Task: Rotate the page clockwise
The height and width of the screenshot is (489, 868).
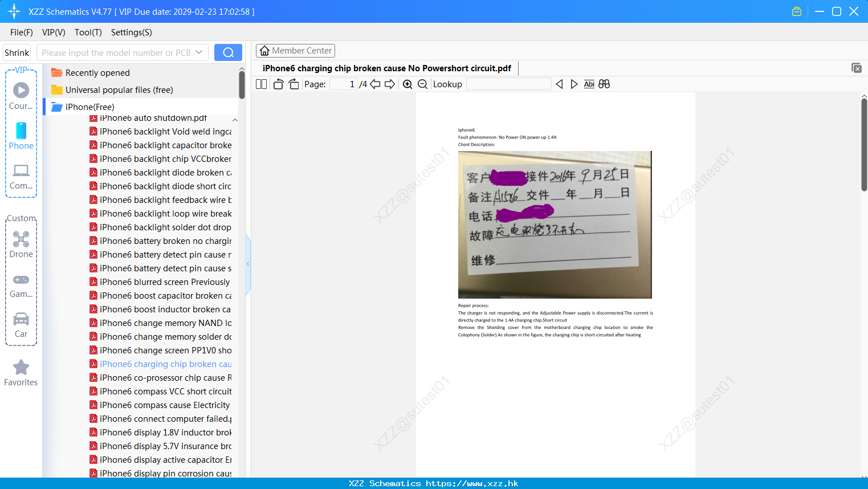Action: tap(294, 84)
